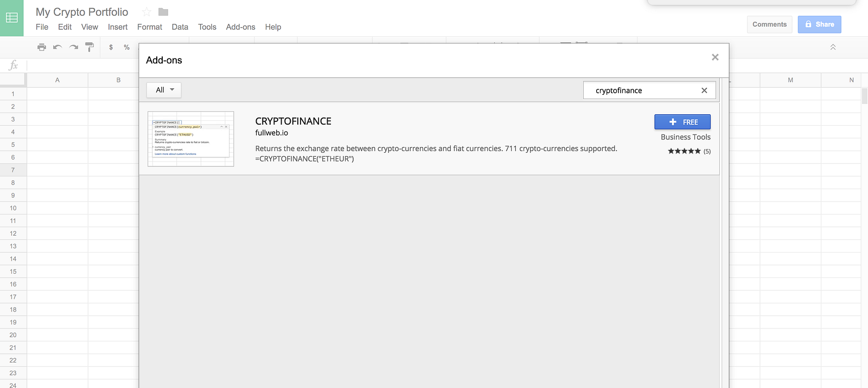
Task: Click the Business Tools category label
Action: (x=686, y=137)
